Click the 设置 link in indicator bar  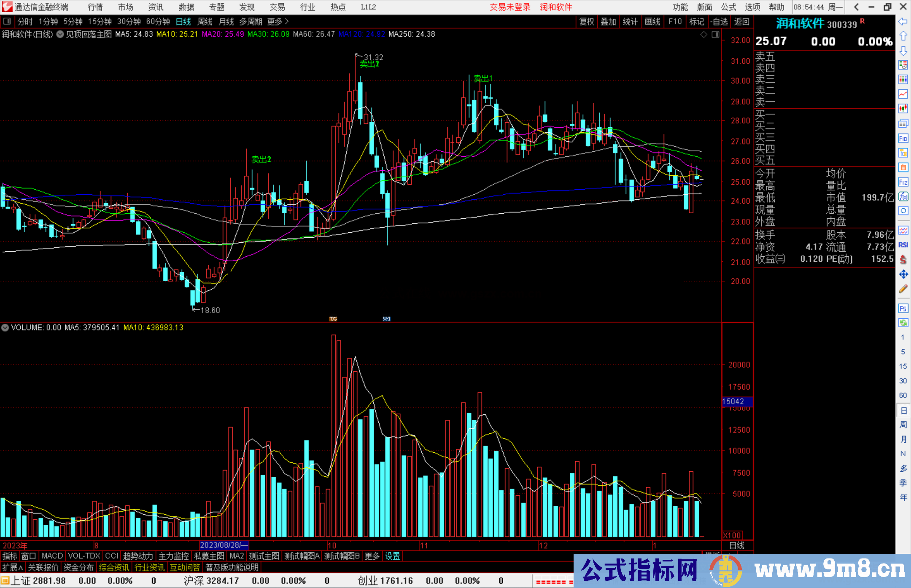(392, 556)
